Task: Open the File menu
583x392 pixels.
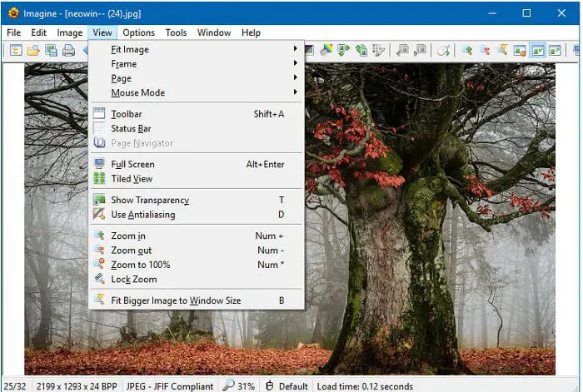Action: (x=14, y=32)
